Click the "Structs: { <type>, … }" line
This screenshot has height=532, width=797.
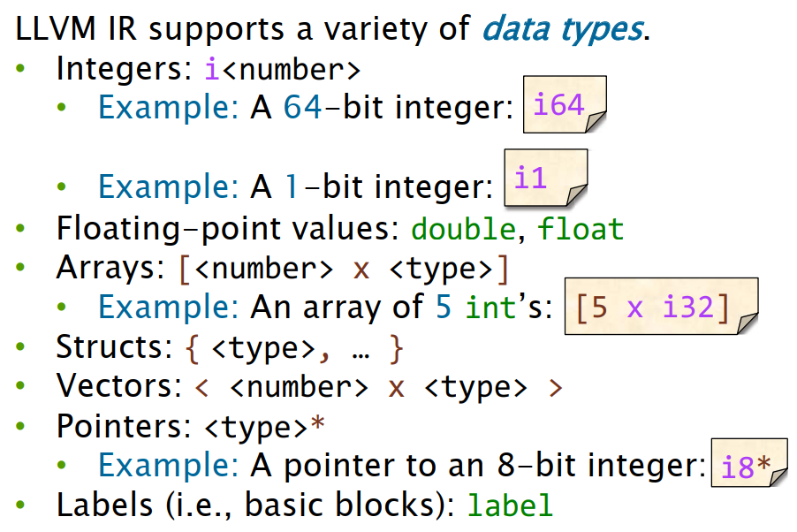230,348
